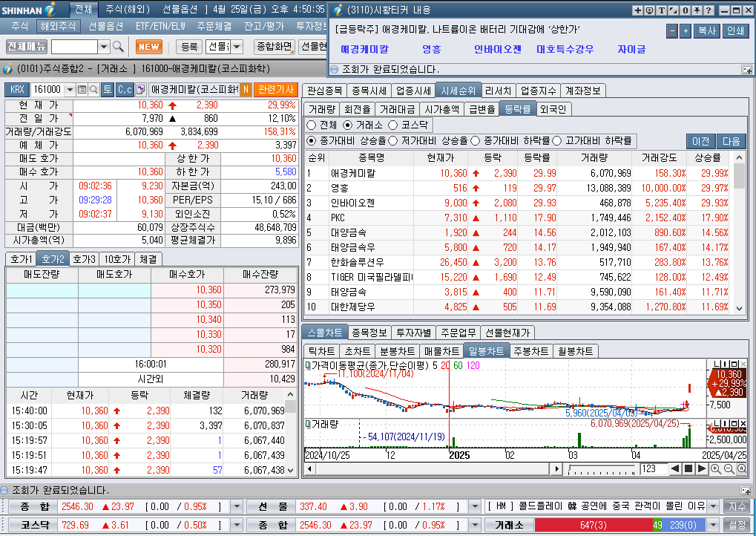Click the monitor icon in the ticker window title bar
The width and height of the screenshot is (756, 536).
pyautogui.click(x=649, y=10)
